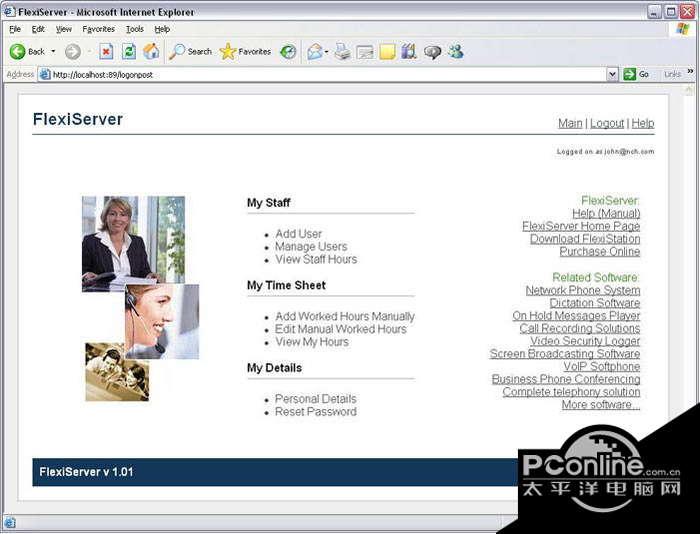The height and width of the screenshot is (534, 700).
Task: Click Download FlexiStation link
Action: pos(585,239)
